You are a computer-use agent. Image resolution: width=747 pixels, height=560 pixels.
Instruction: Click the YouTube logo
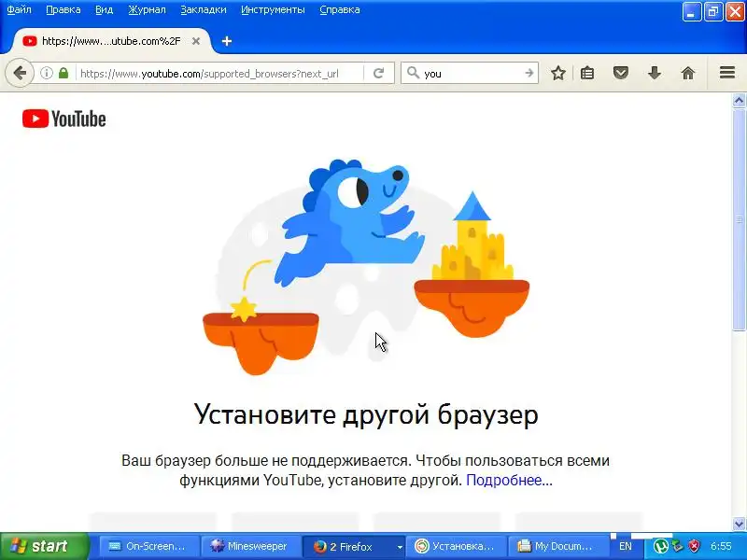pyautogui.click(x=63, y=119)
